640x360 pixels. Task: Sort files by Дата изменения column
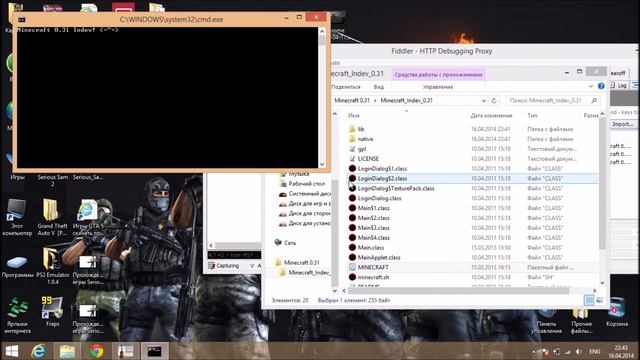click(491, 116)
